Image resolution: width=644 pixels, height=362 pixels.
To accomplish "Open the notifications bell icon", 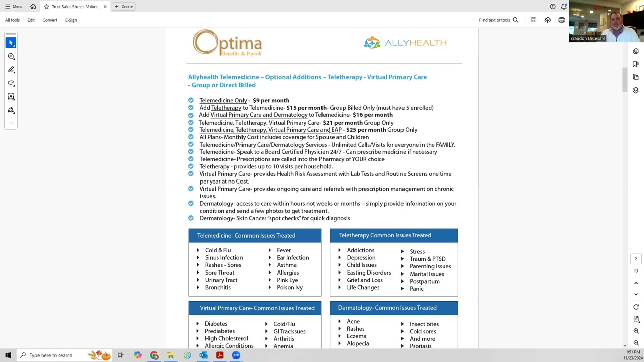I will pyautogui.click(x=564, y=6).
